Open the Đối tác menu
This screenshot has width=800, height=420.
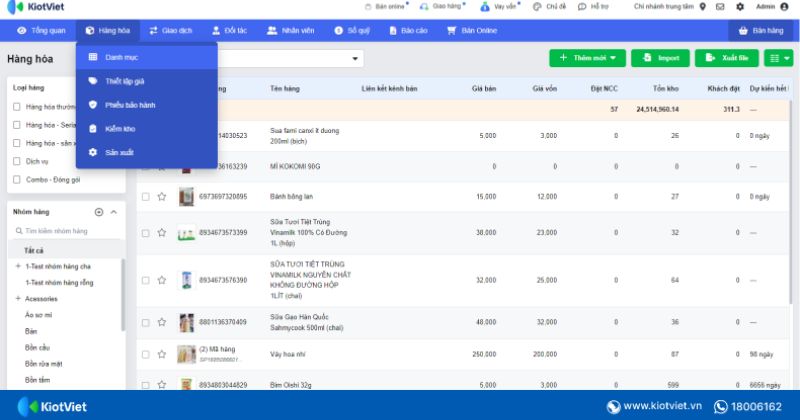[230, 31]
